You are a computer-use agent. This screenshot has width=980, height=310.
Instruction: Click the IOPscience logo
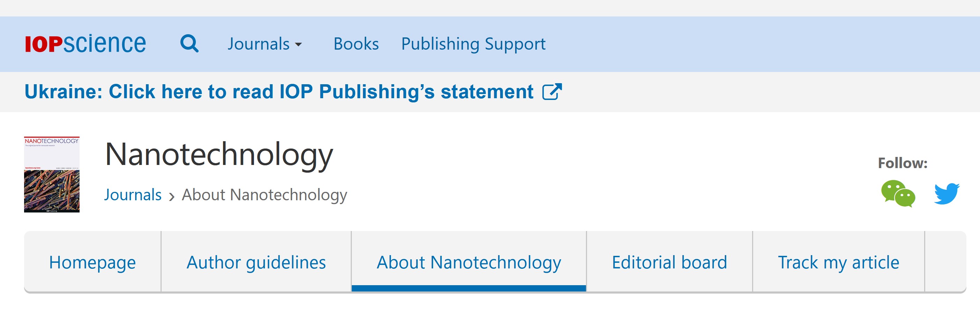click(85, 44)
